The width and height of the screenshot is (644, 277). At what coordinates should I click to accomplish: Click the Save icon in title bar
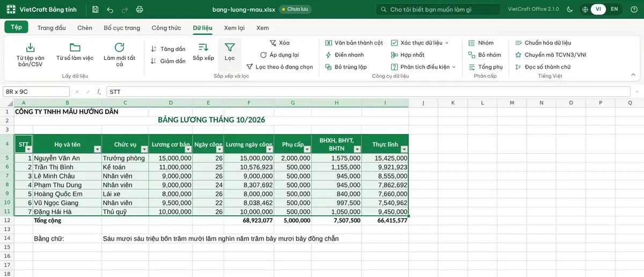(x=95, y=10)
